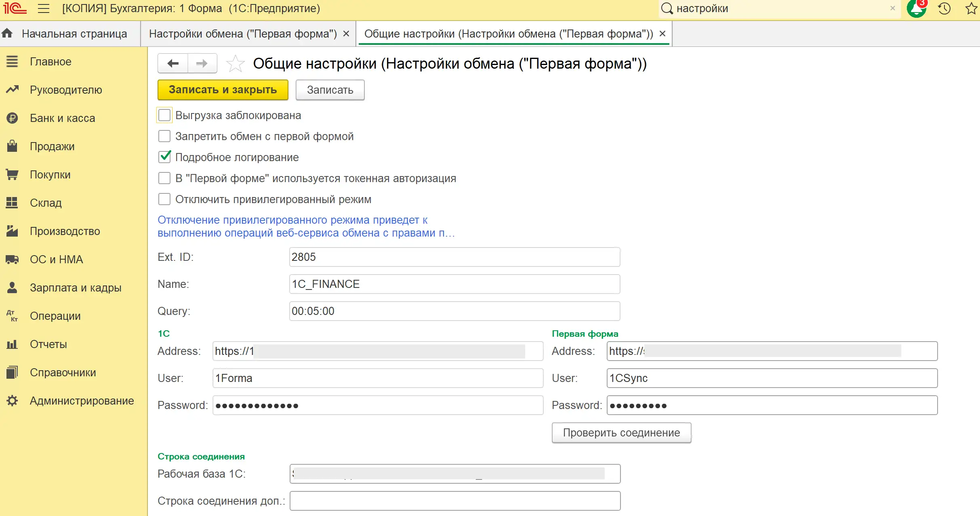The image size is (980, 516).
Task: Open notifications bell icon
Action: pyautogui.click(x=916, y=8)
